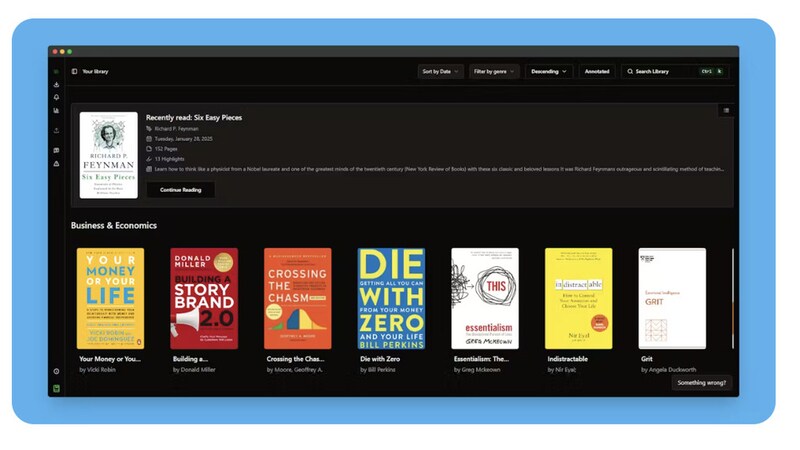Open the Sort by Date dropdown
Screen dimensions: 800x450
441,72
